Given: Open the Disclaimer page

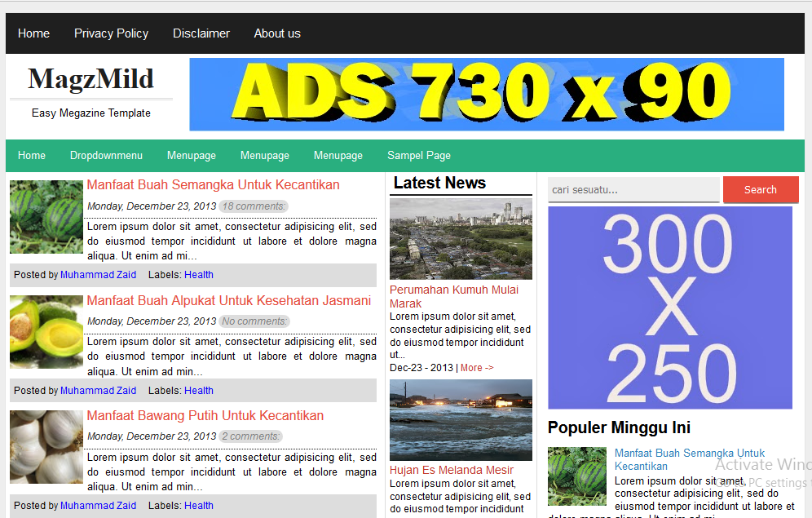Looking at the screenshot, I should tap(201, 33).
